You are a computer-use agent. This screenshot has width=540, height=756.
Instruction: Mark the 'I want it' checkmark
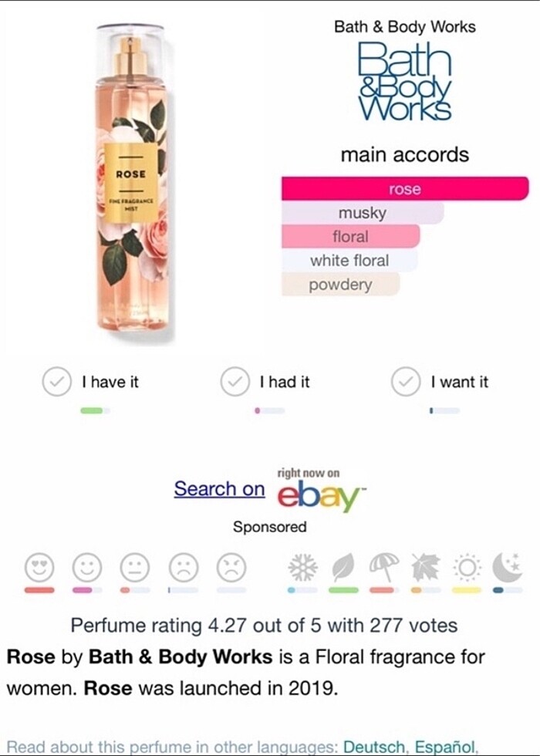[x=406, y=382]
